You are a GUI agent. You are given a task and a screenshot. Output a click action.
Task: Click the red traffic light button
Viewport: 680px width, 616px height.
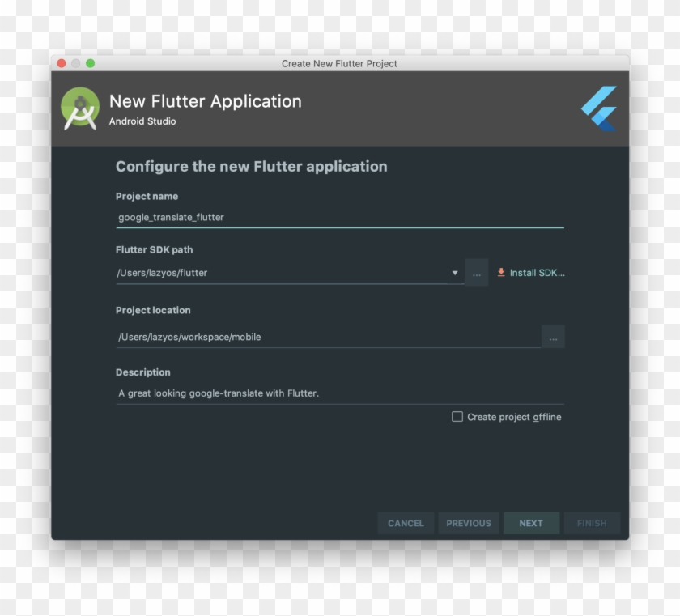tap(61, 62)
